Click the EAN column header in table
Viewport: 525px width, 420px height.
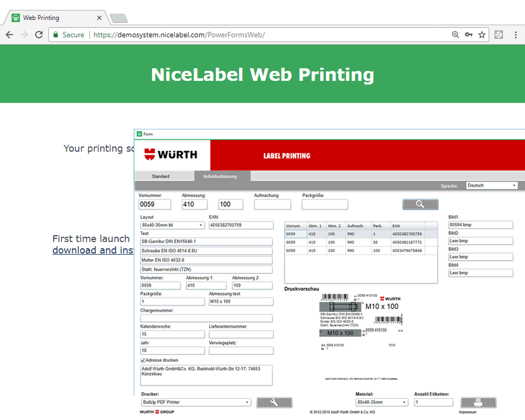tap(408, 226)
